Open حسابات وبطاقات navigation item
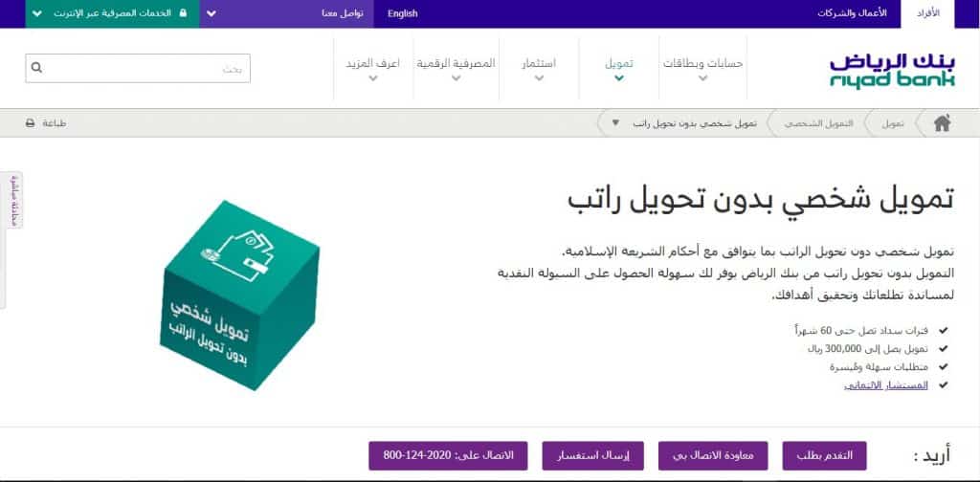The width and height of the screenshot is (980, 482). click(703, 64)
